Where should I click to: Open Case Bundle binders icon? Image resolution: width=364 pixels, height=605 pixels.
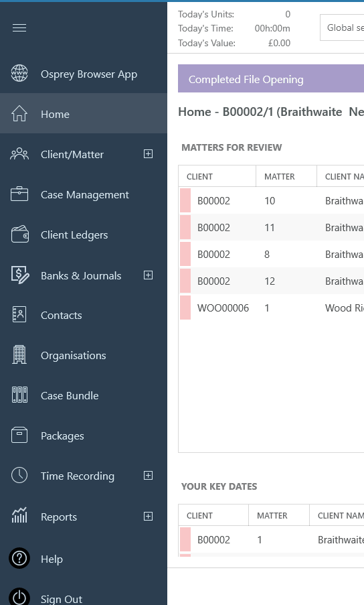(x=19, y=395)
